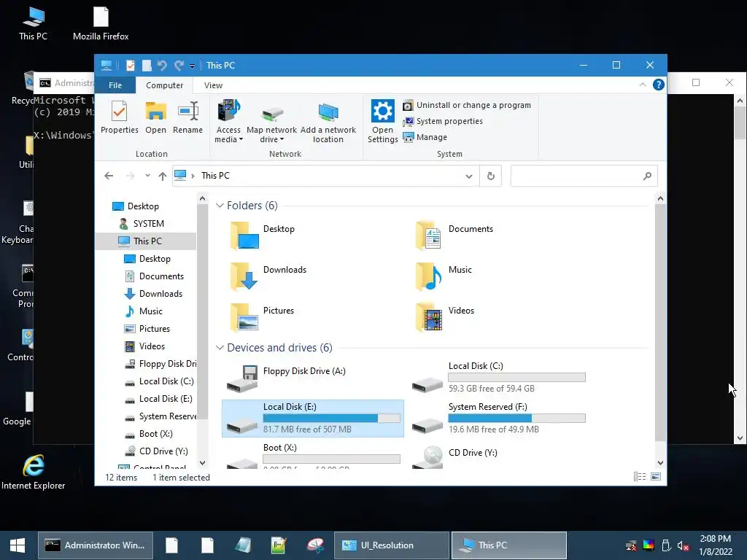Image resolution: width=747 pixels, height=560 pixels.
Task: Open Properties in the Computer ribbon
Action: point(119,117)
